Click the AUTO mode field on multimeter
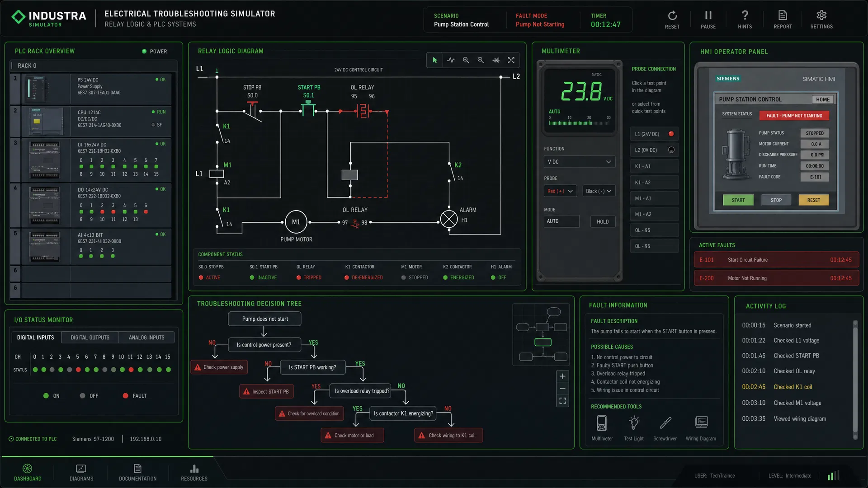Image resolution: width=868 pixels, height=488 pixels. (561, 221)
